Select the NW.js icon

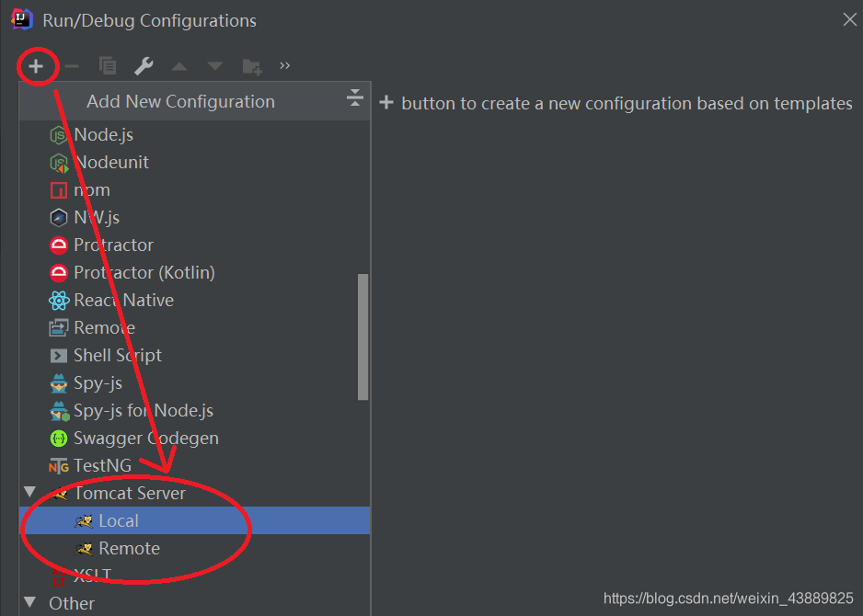[58, 218]
